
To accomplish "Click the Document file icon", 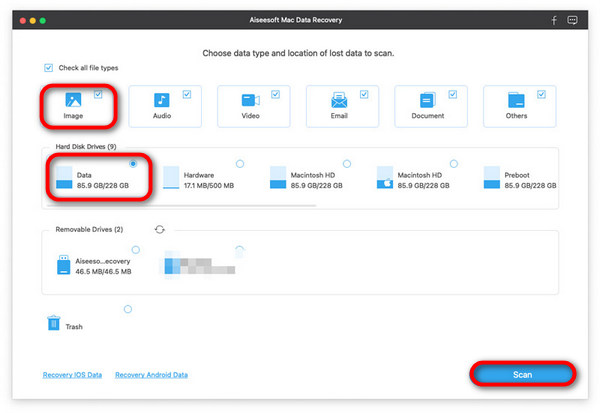I will click(x=427, y=100).
